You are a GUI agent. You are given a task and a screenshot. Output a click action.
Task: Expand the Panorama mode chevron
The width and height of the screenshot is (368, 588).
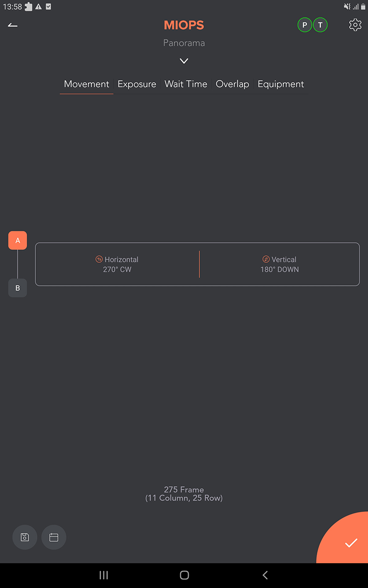[x=184, y=61]
